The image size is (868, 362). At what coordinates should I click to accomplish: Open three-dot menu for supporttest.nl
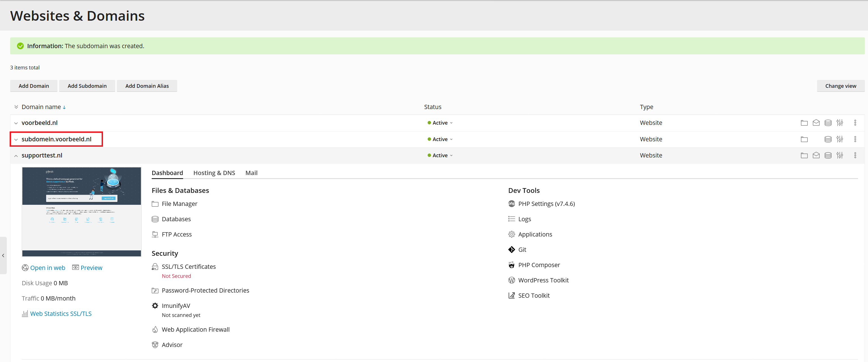pyautogui.click(x=855, y=155)
